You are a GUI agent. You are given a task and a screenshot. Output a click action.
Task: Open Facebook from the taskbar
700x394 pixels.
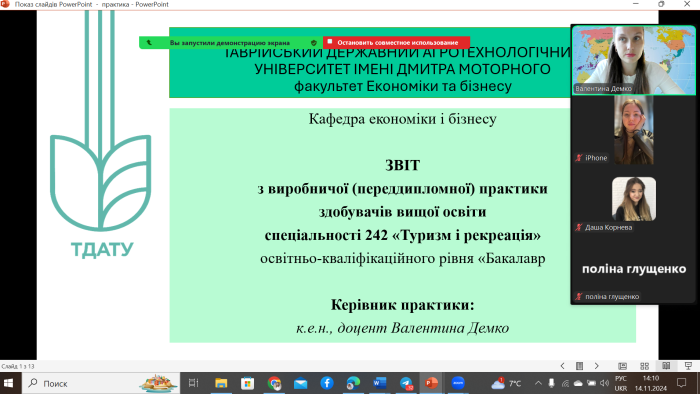(327, 383)
